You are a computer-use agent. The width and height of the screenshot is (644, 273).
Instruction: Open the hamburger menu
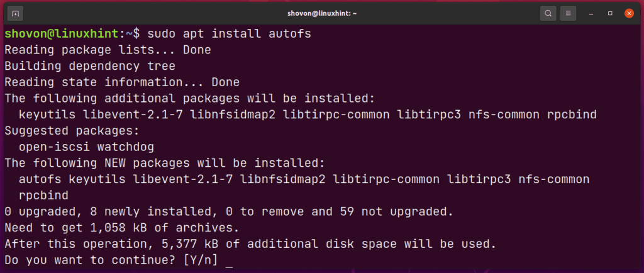point(569,13)
